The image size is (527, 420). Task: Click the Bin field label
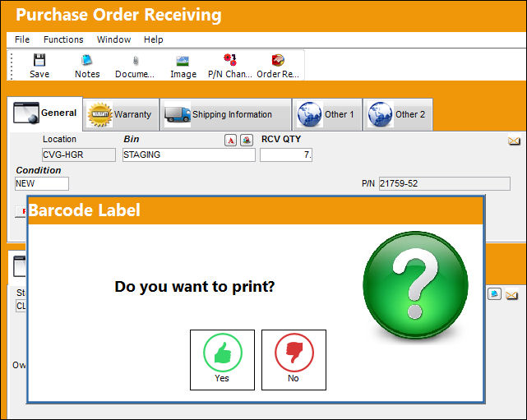[x=131, y=139]
